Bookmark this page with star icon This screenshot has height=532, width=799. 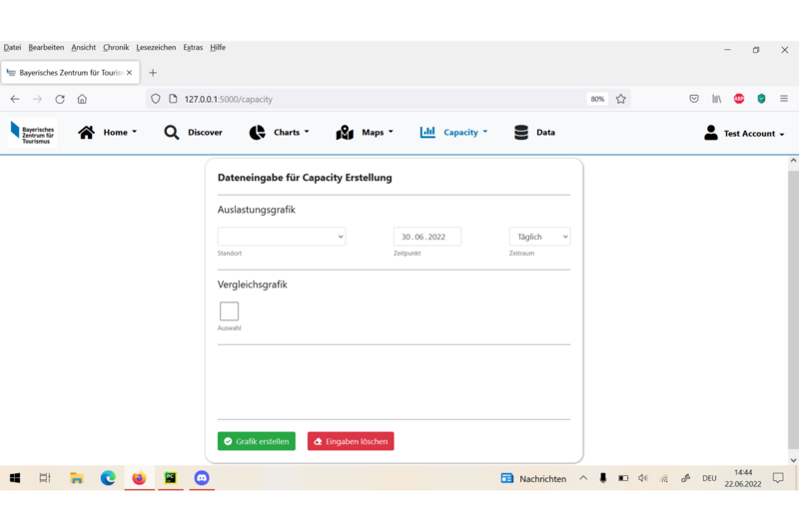[621, 99]
